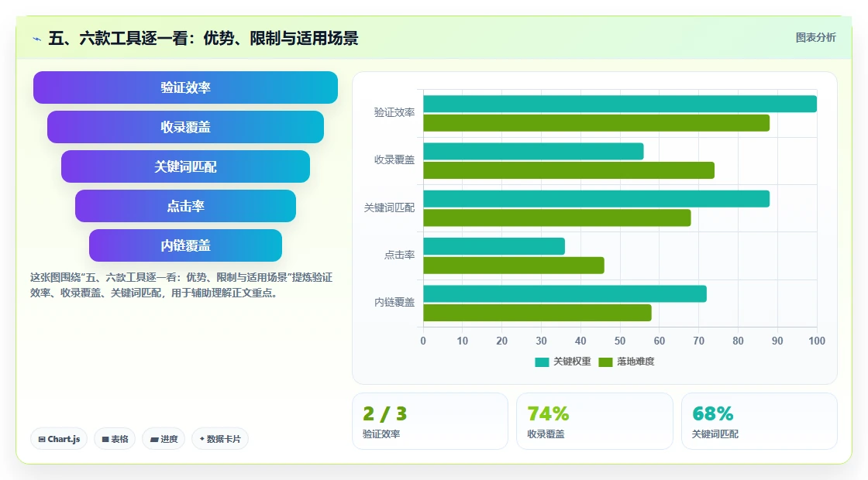Click the 验证效率 chart axis label
The width and height of the screenshot is (868, 480).
(x=394, y=113)
